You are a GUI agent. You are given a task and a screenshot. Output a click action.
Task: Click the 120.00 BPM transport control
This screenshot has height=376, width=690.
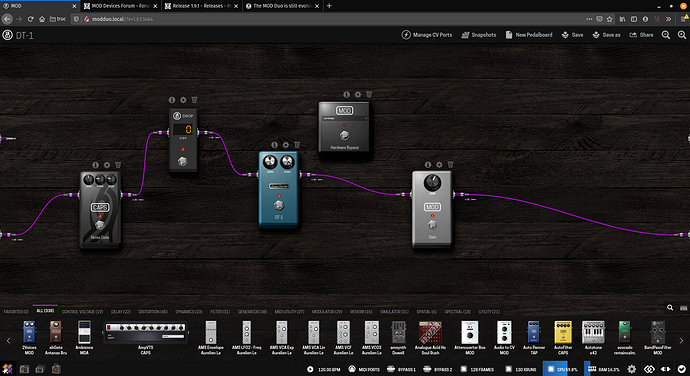pyautogui.click(x=324, y=369)
